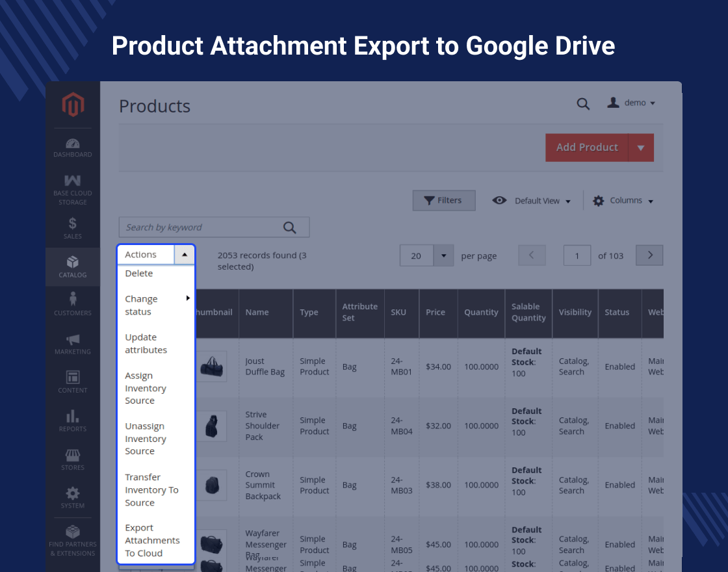The image size is (728, 572).
Task: Open the Customers sidebar icon
Action: tap(73, 304)
